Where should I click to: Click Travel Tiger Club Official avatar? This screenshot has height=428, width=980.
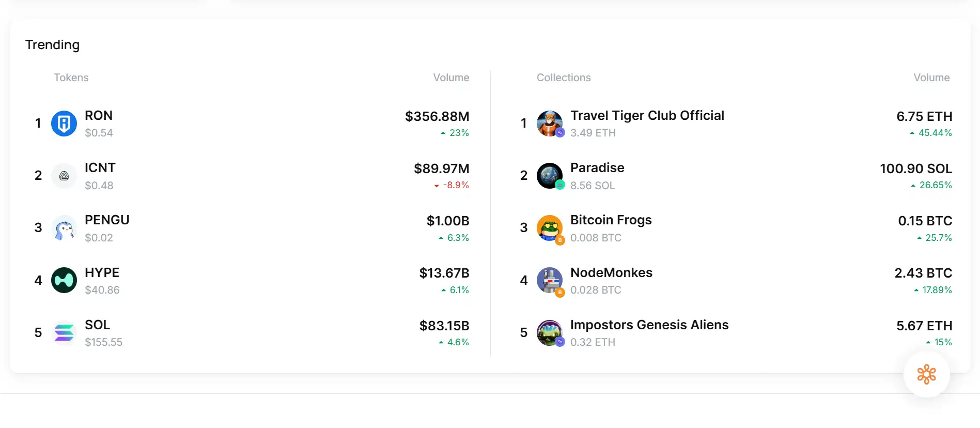coord(550,124)
